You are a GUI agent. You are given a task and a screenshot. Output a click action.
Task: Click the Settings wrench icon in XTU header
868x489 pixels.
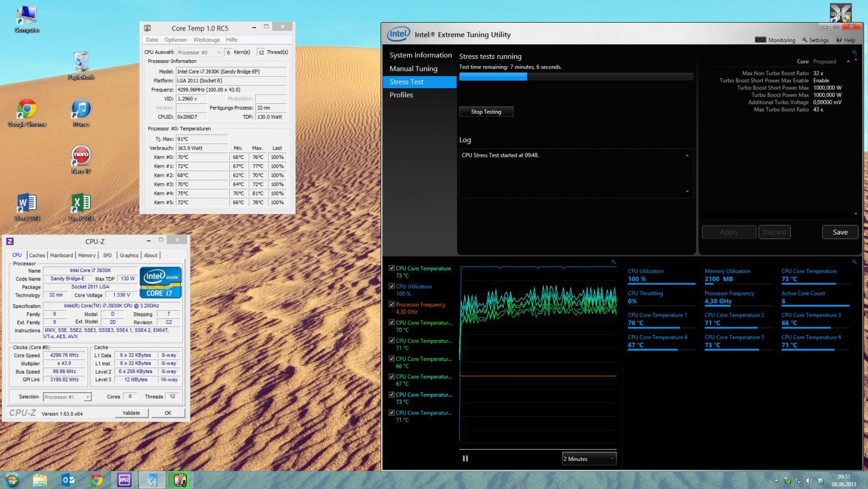coord(805,40)
